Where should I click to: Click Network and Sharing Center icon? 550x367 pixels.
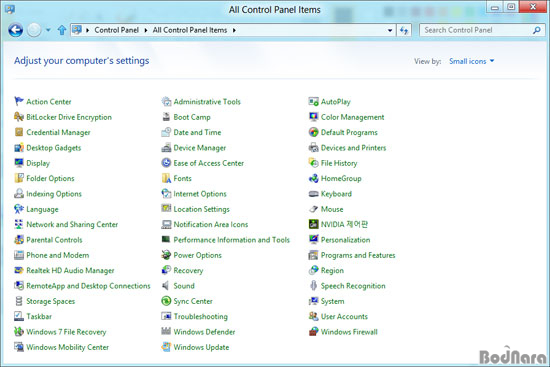[19, 224]
